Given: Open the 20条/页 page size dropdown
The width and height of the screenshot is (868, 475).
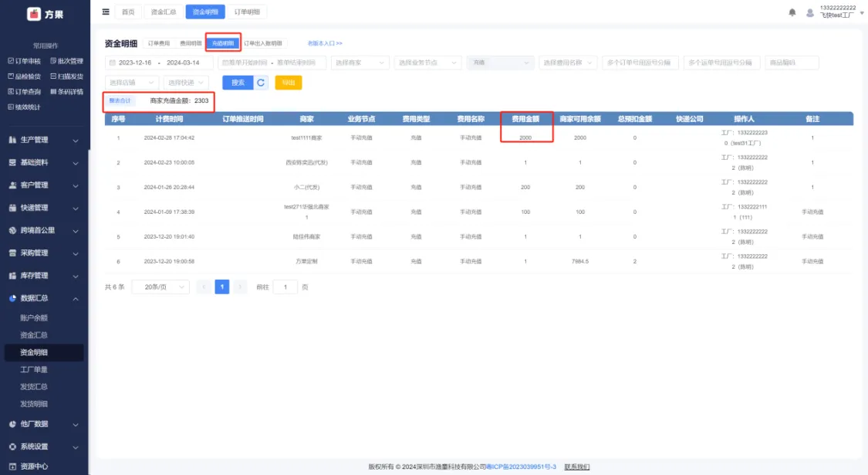Looking at the screenshot, I should click(160, 287).
